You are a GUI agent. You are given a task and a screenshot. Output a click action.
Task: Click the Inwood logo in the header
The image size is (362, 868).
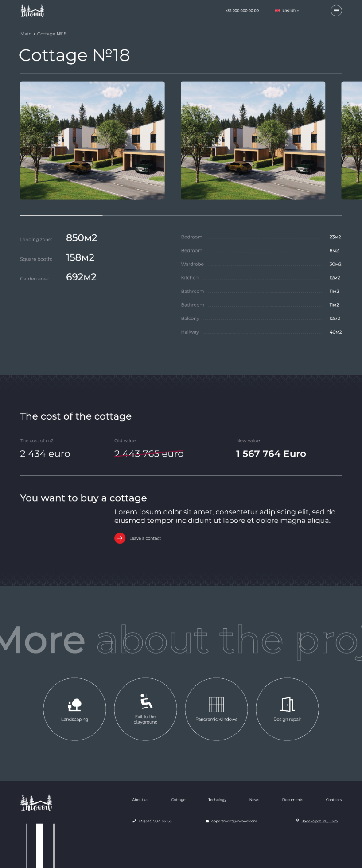pyautogui.click(x=32, y=11)
